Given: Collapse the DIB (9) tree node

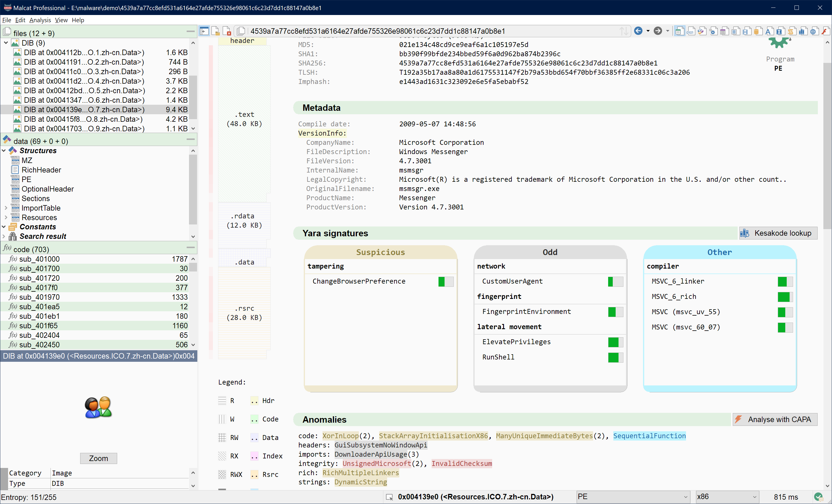Looking at the screenshot, I should click(x=6, y=43).
